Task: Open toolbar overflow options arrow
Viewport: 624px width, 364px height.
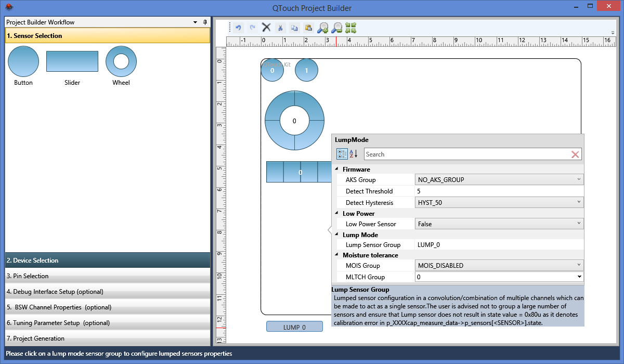Action: [x=613, y=33]
